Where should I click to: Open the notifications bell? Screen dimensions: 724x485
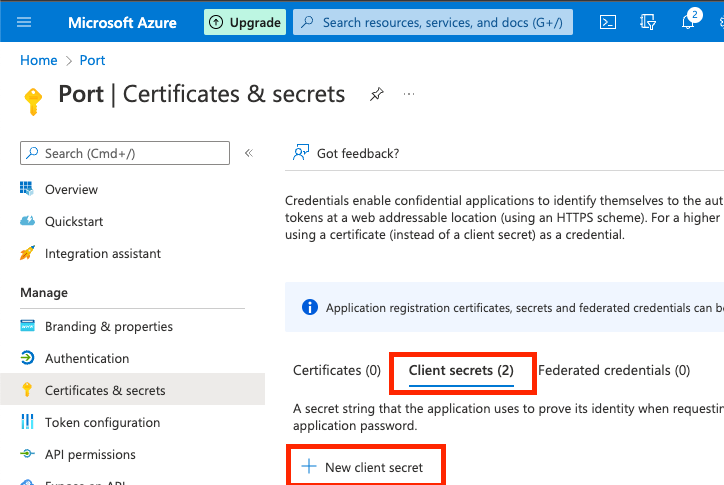tap(688, 22)
